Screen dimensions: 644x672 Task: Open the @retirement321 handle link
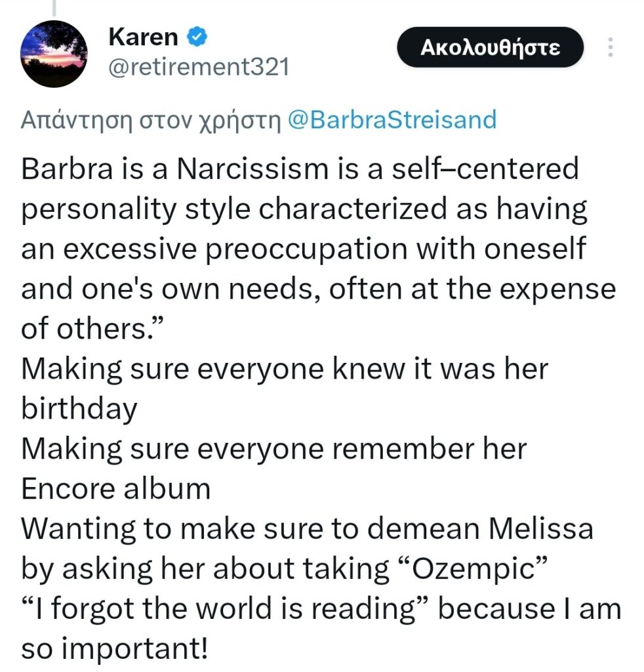[198, 68]
